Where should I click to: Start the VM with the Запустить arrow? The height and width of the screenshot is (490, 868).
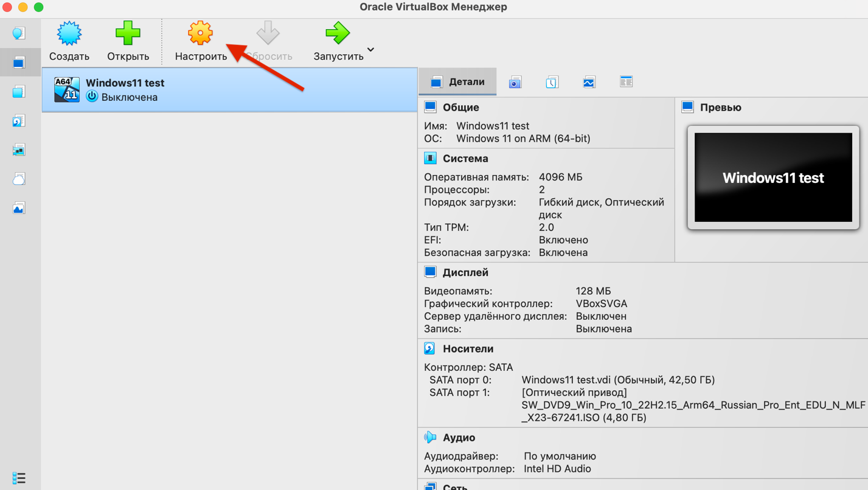[338, 34]
